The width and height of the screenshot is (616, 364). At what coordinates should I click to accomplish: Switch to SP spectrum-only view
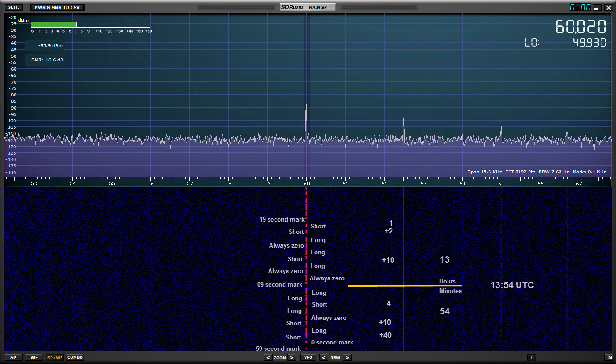click(x=13, y=357)
